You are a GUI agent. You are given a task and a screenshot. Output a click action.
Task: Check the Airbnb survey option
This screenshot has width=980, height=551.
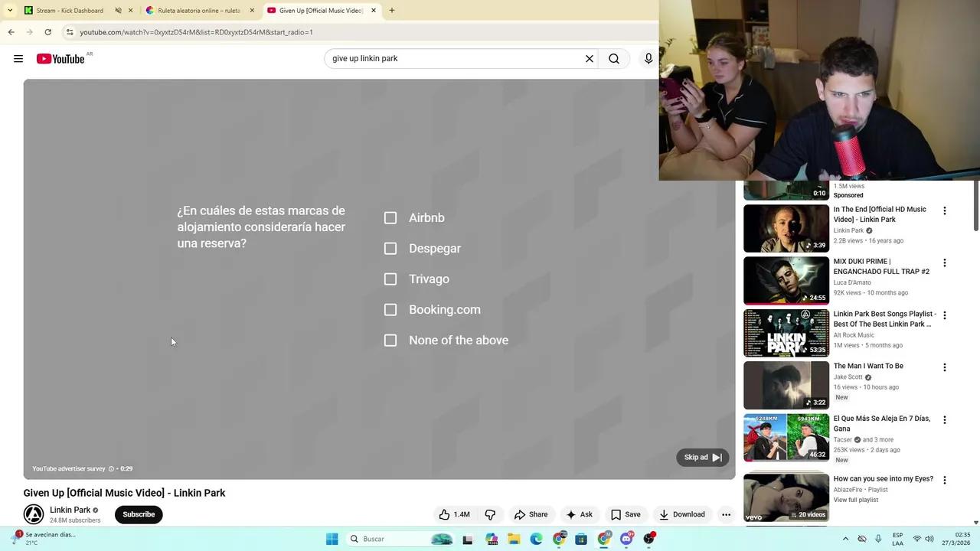[390, 218]
